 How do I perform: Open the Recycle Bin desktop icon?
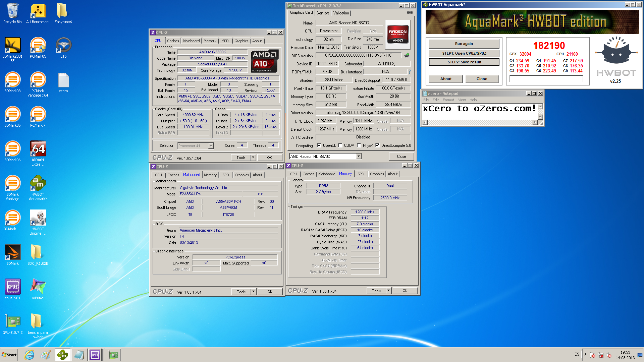click(x=12, y=13)
